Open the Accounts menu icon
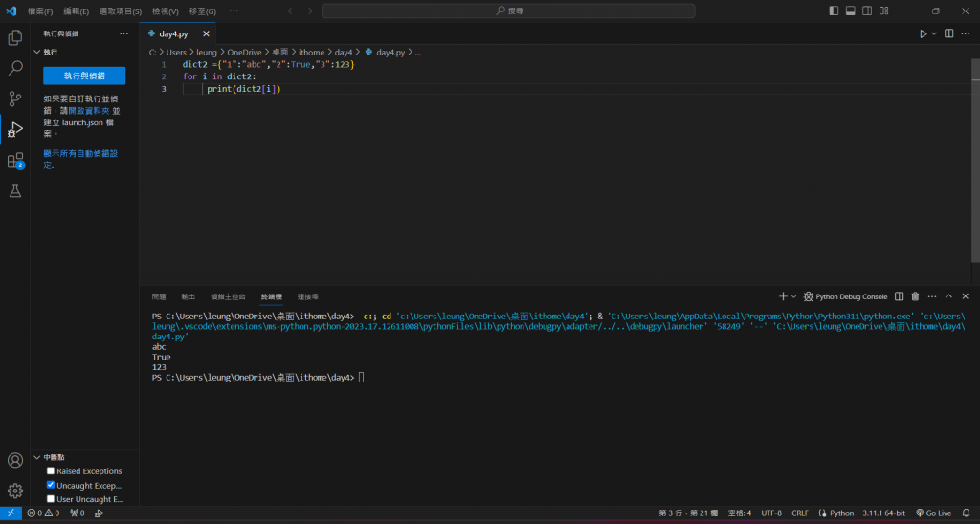This screenshot has width=980, height=524. (15, 460)
